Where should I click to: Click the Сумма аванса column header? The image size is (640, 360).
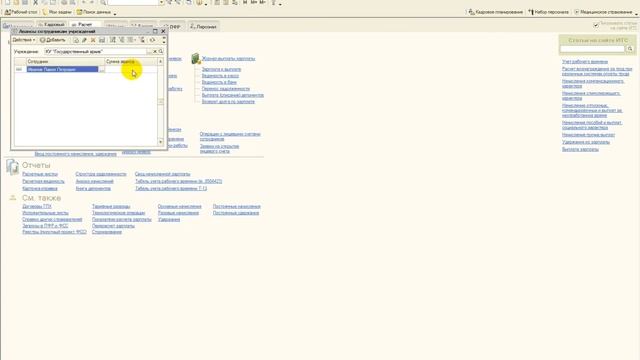click(x=131, y=62)
